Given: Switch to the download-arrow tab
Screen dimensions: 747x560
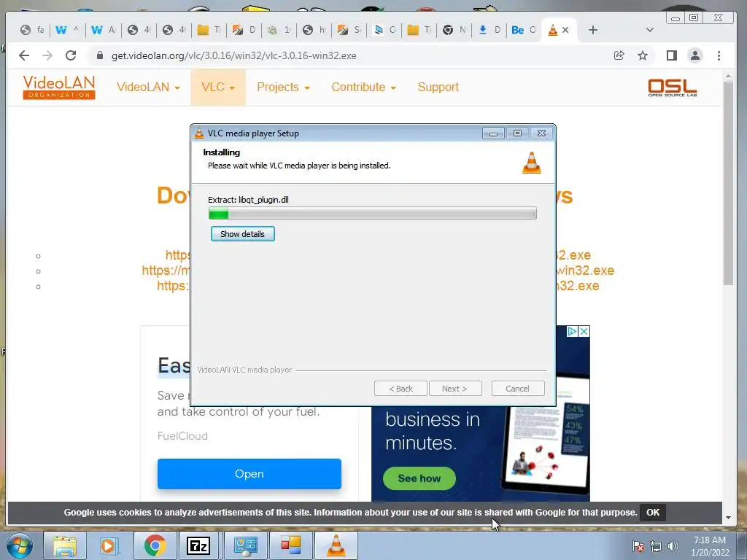Looking at the screenshot, I should coord(489,30).
